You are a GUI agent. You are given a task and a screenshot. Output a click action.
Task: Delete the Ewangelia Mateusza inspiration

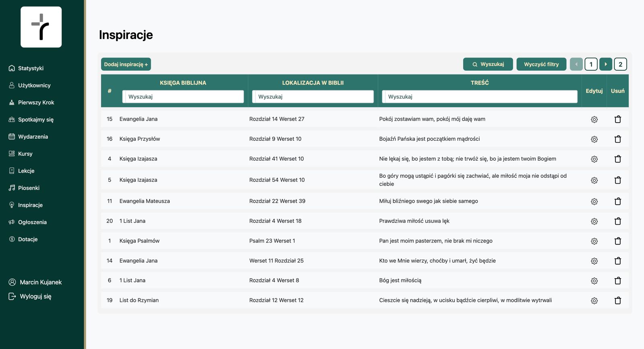(618, 201)
